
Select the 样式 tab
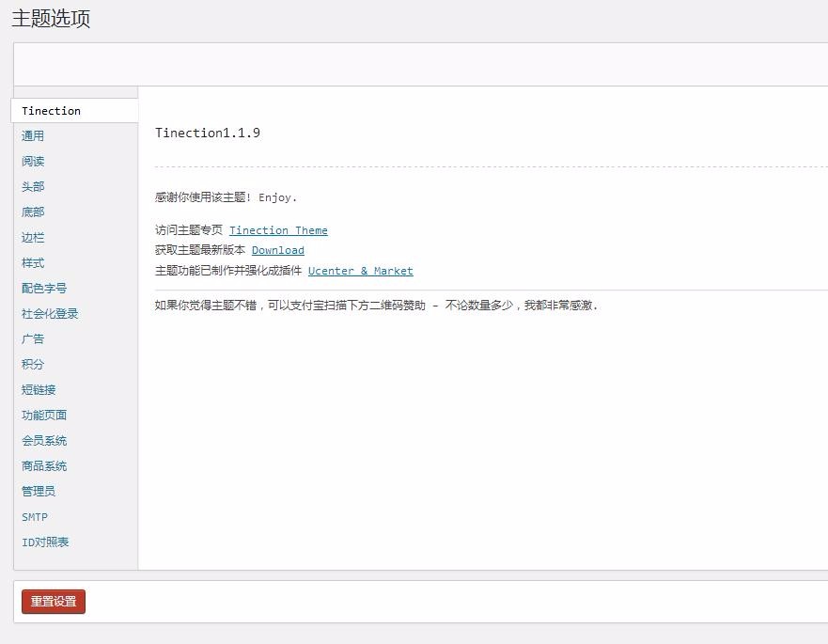tap(33, 262)
